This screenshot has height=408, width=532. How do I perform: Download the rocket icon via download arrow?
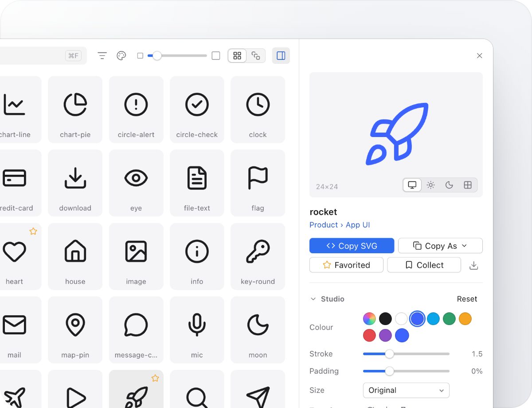473,265
